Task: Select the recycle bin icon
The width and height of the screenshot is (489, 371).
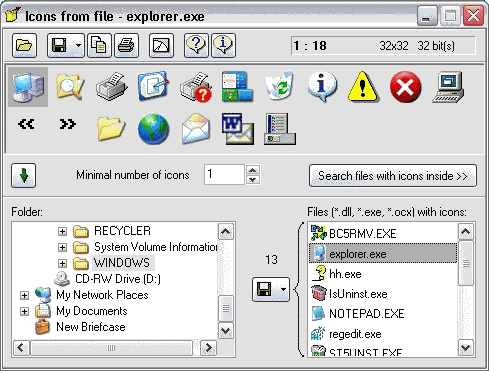Action: coord(280,86)
